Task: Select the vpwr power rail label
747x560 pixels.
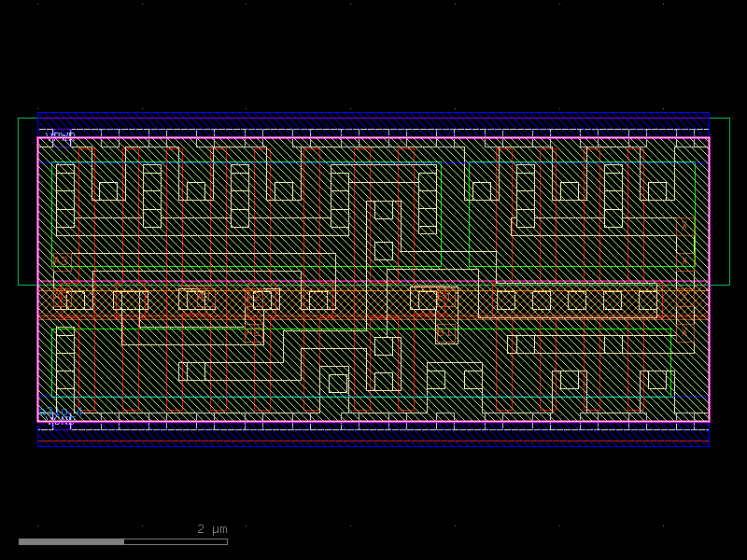Action: [x=61, y=135]
